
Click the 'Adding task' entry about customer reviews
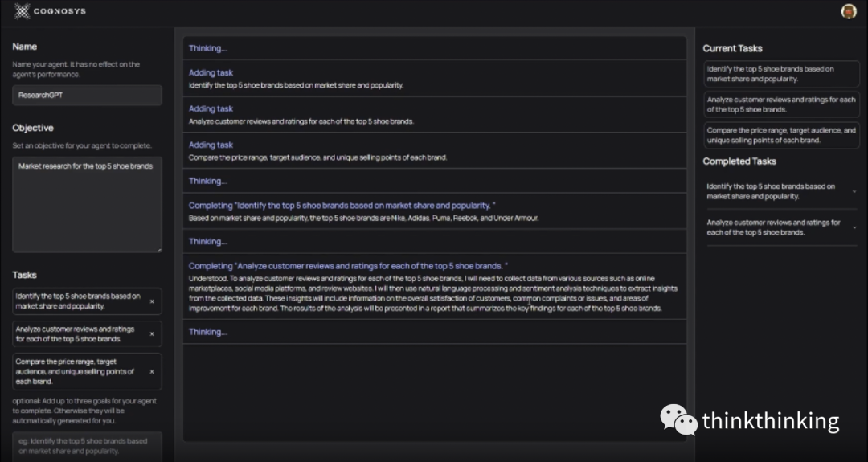pos(435,115)
